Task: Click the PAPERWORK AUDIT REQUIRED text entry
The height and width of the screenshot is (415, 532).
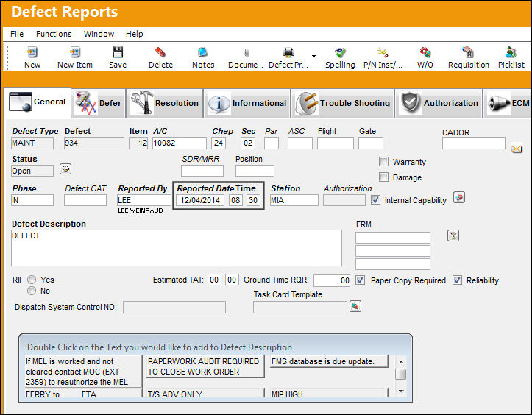Action: pos(205,366)
